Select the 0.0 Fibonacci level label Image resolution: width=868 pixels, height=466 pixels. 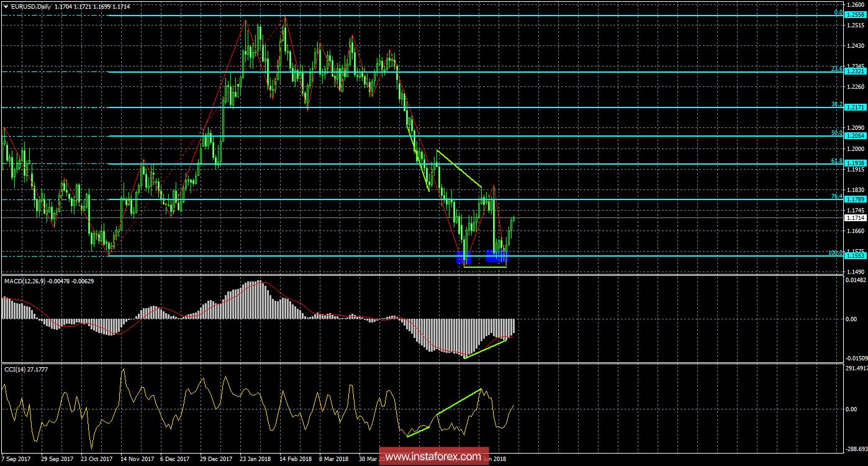[838, 12]
